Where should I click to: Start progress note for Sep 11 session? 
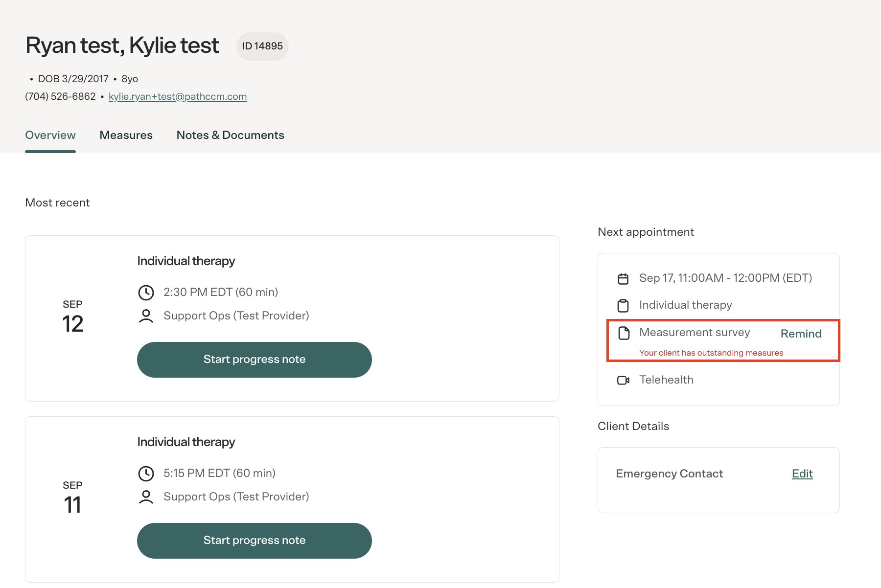[255, 541]
